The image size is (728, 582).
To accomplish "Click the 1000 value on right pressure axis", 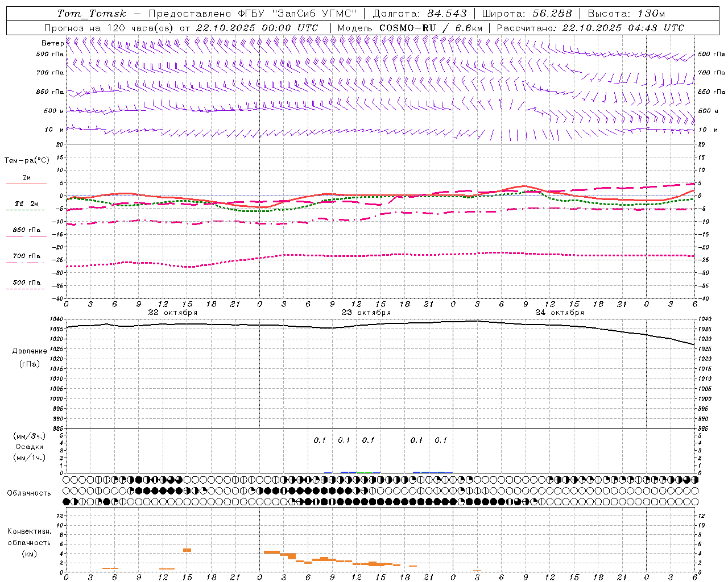I will pyautogui.click(x=705, y=399).
